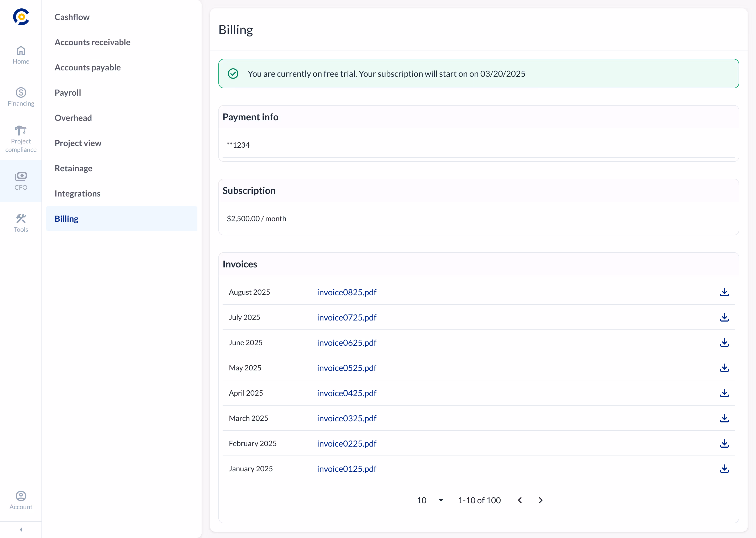
Task: Click the Billing page title
Action: coord(236,30)
